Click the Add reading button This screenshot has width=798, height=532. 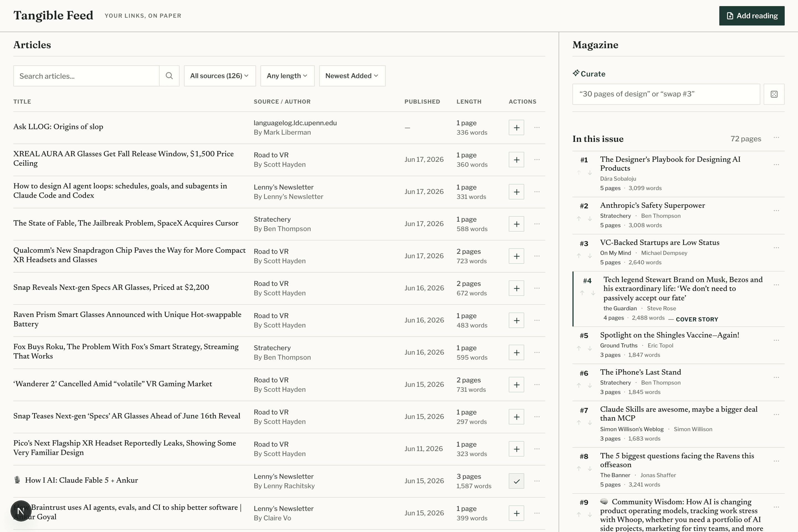pos(751,16)
